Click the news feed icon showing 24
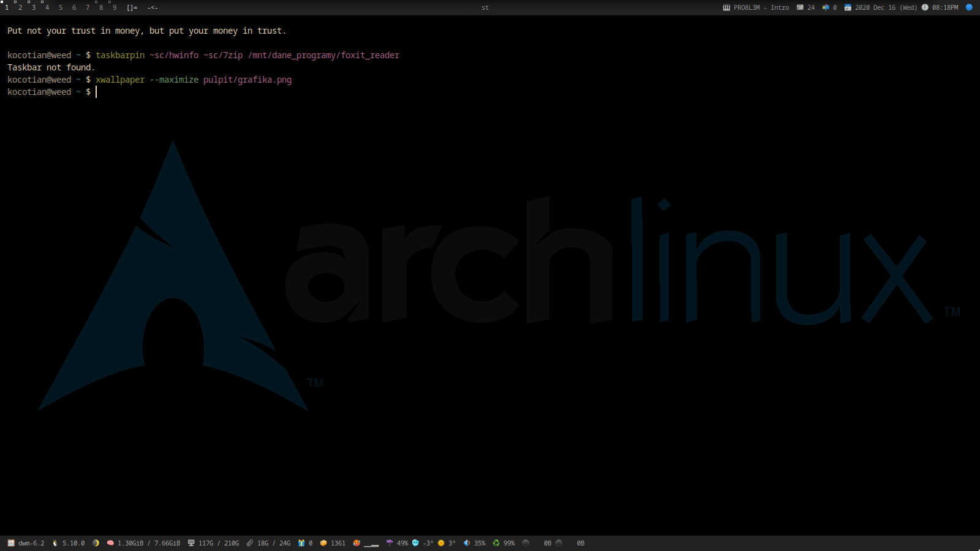The width and height of the screenshot is (980, 551). tap(800, 7)
